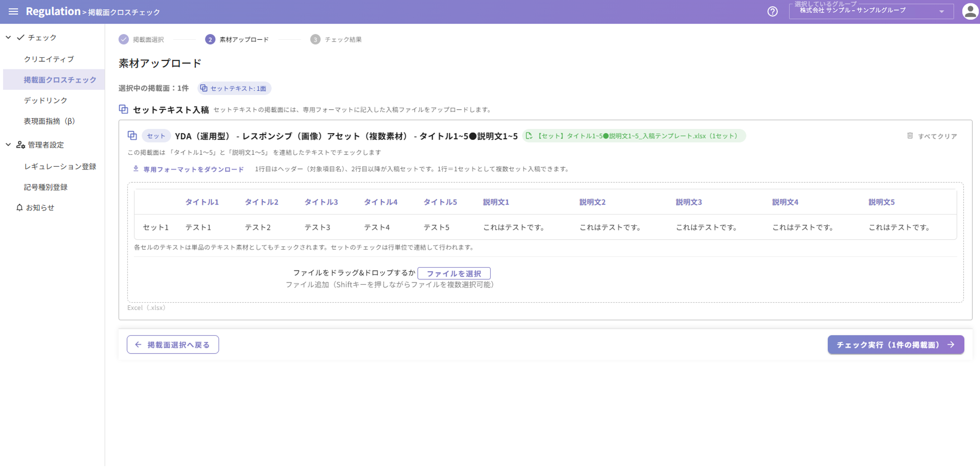Click the タイトル1 column header

202,202
